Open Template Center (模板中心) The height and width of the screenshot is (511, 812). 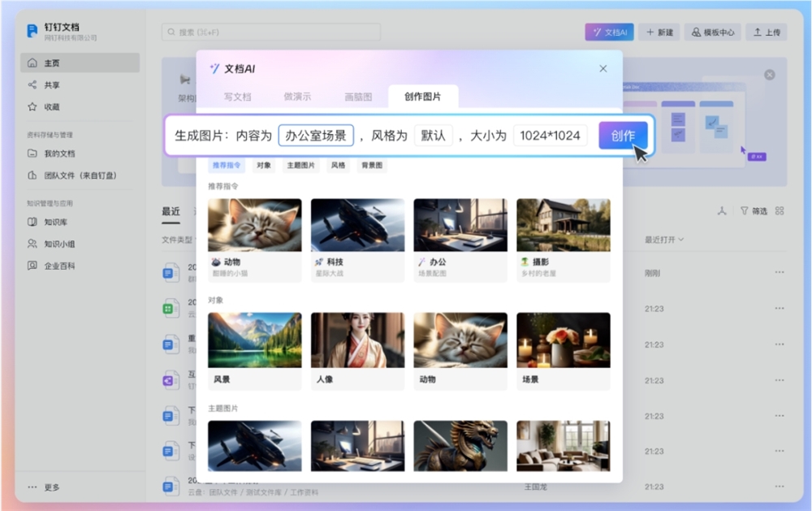714,32
